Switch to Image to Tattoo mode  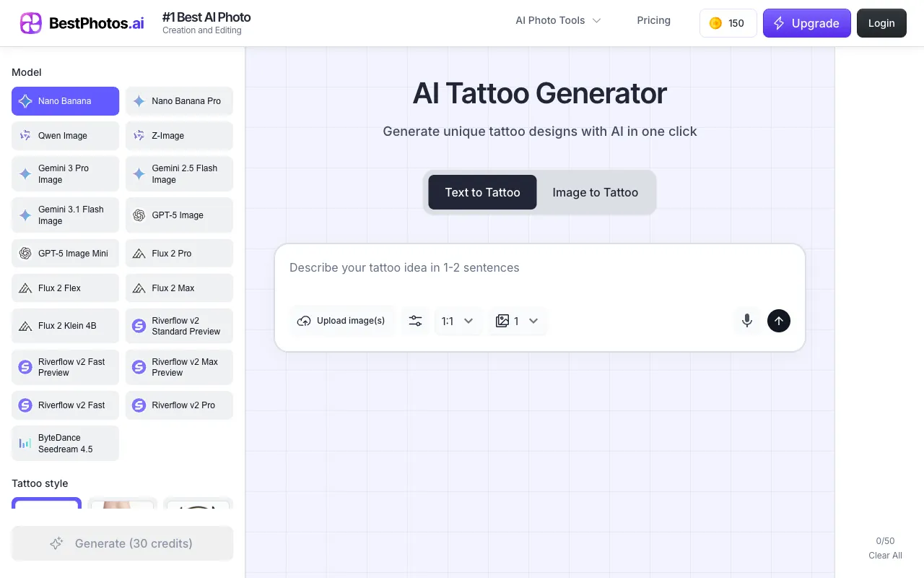click(x=596, y=192)
